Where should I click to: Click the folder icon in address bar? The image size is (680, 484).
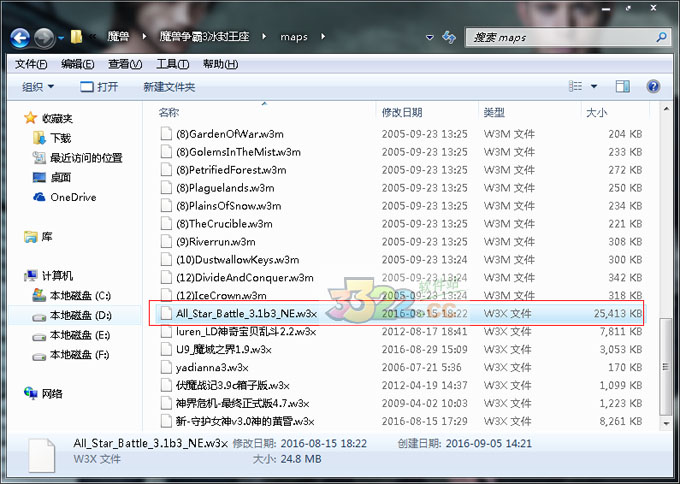76,37
